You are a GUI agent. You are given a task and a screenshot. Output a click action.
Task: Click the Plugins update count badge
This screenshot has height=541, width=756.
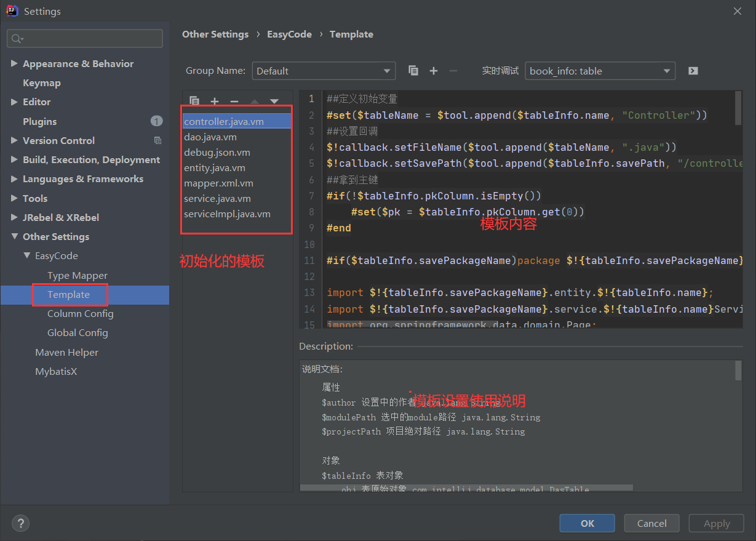[x=156, y=121]
